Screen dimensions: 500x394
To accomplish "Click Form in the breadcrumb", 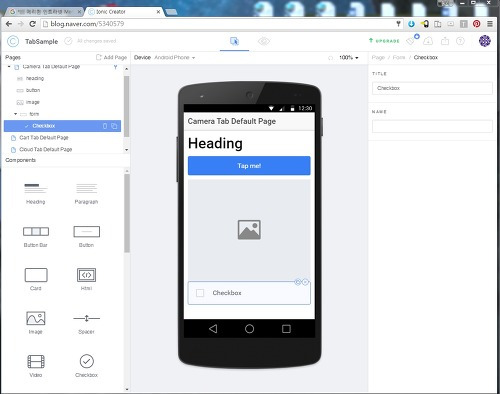I will pyautogui.click(x=399, y=57).
